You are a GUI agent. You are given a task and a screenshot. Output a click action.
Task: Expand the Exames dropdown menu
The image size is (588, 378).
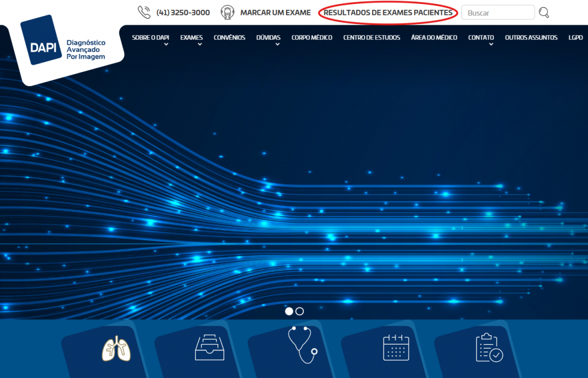(191, 38)
